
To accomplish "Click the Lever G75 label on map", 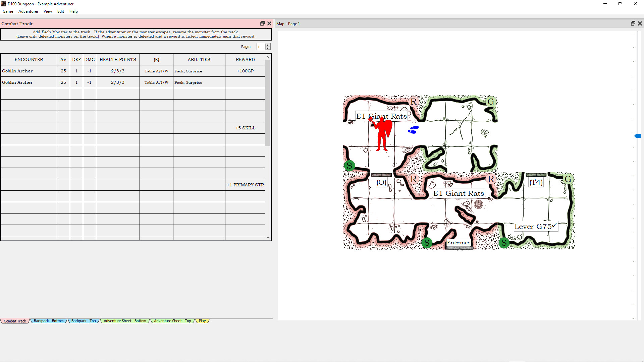I will (535, 227).
